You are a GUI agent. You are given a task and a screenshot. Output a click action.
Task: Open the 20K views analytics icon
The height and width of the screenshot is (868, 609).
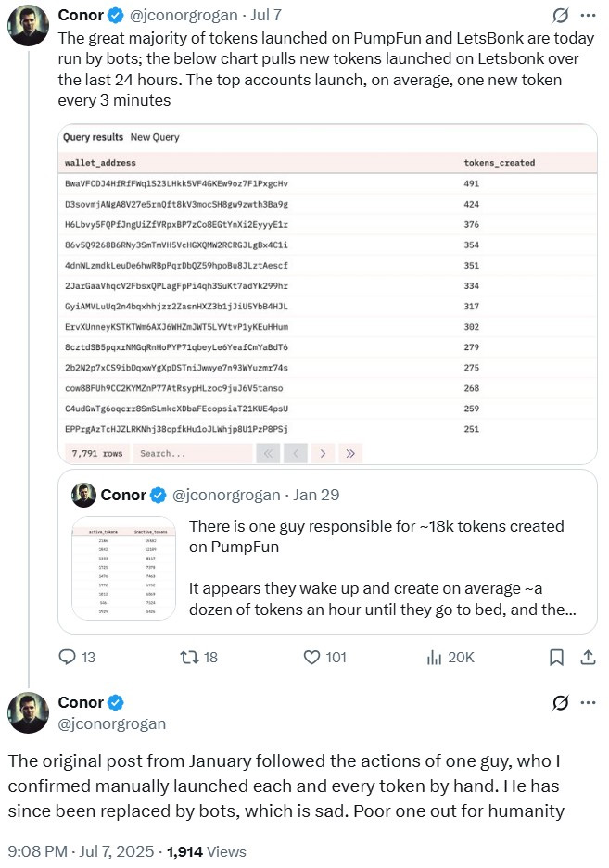point(434,657)
